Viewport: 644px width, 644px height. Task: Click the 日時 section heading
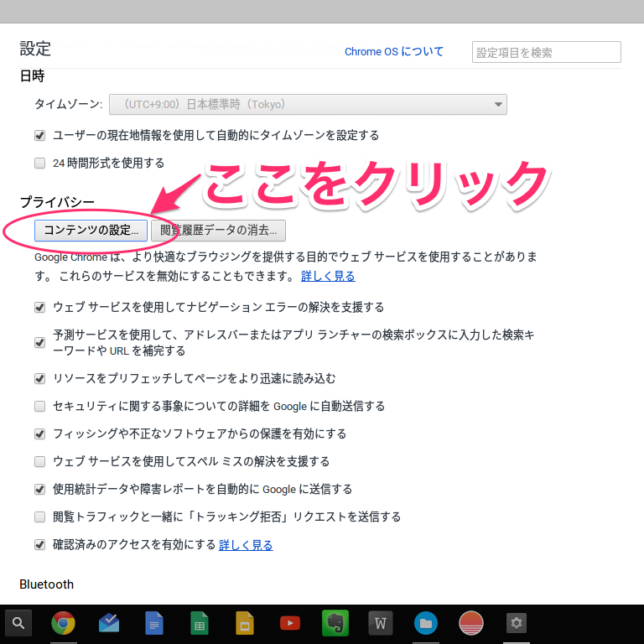click(x=32, y=76)
